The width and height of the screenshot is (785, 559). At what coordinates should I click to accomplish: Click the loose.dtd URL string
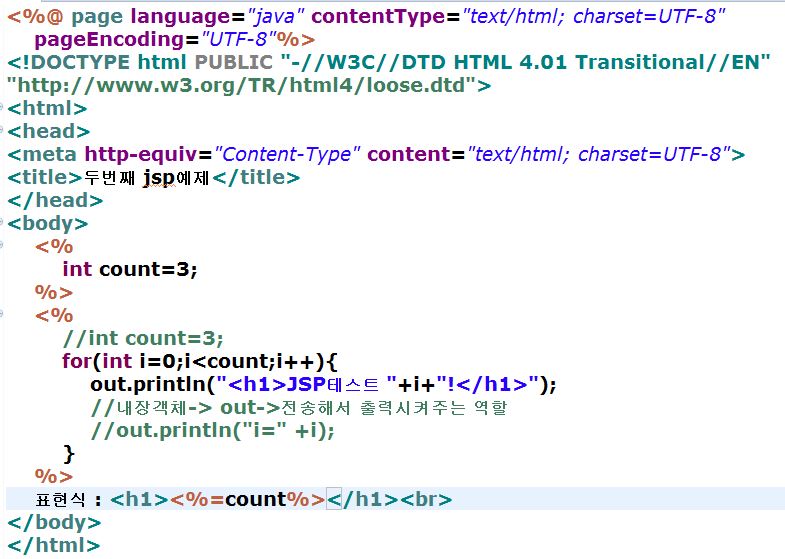(242, 86)
